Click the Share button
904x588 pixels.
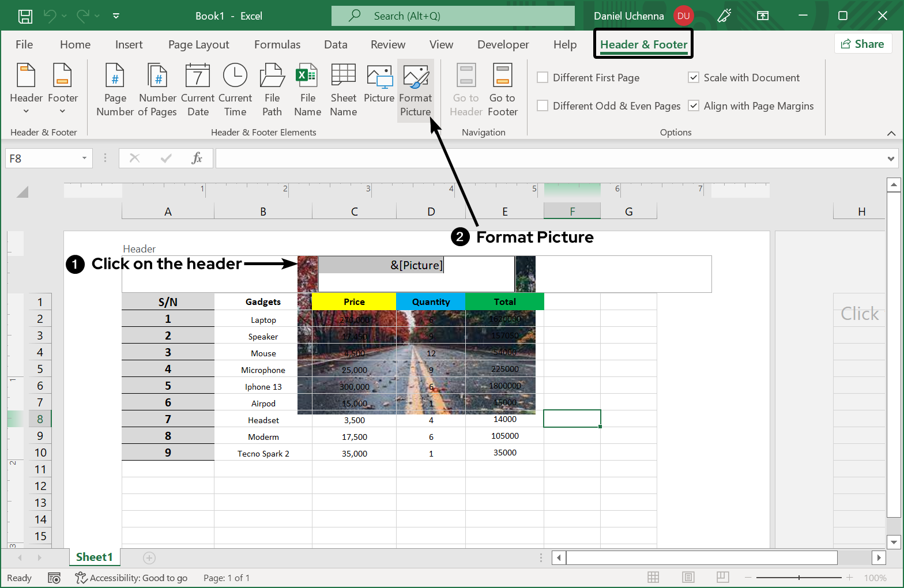pyautogui.click(x=862, y=44)
